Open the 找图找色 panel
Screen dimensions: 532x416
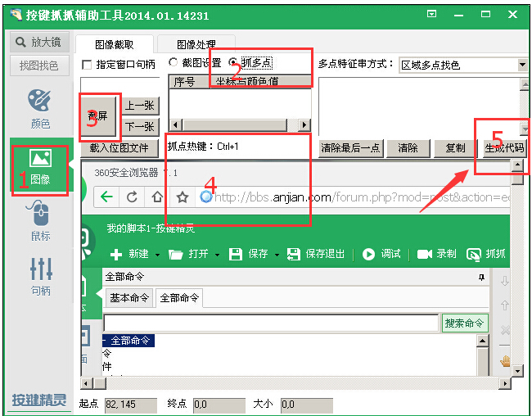coord(39,66)
